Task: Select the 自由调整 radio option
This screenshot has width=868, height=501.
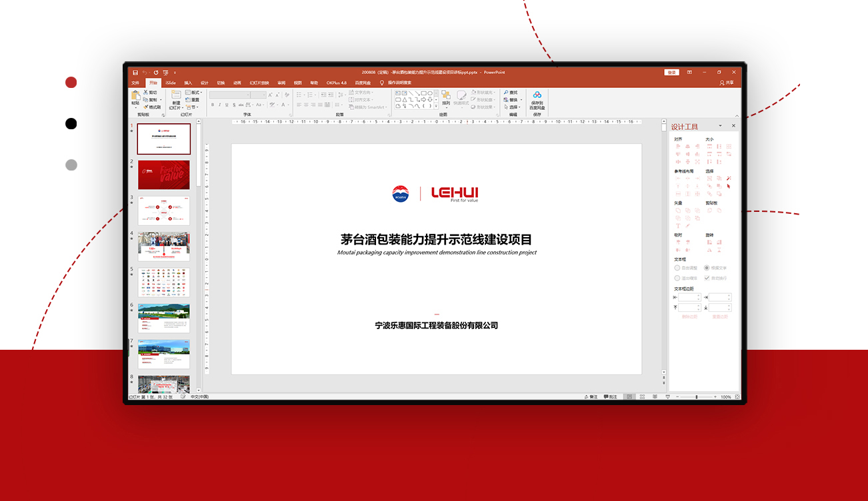Action: 677,268
